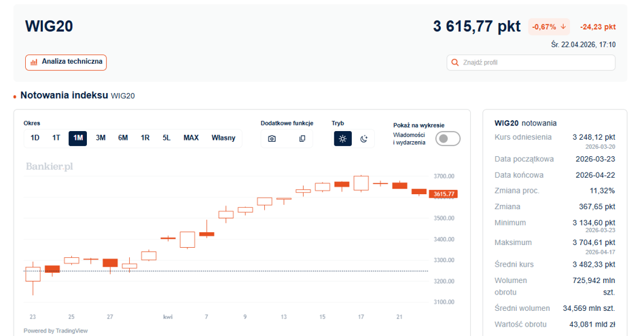Open Analiza techniczna button
Image resolution: width=644 pixels, height=336 pixels.
(x=66, y=62)
